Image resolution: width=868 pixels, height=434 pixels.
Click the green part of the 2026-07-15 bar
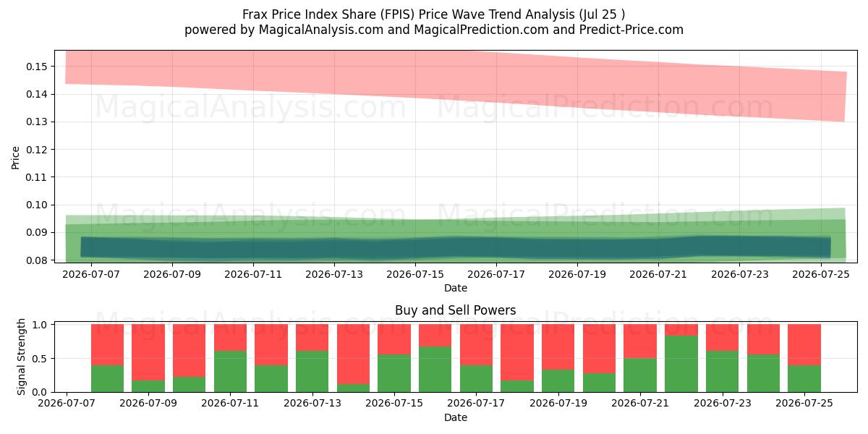click(394, 373)
